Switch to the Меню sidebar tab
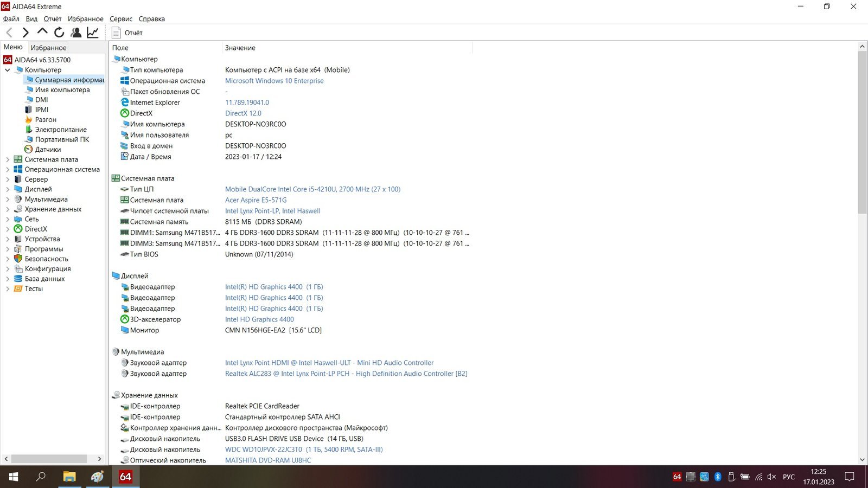868x488 pixels. pos(14,47)
